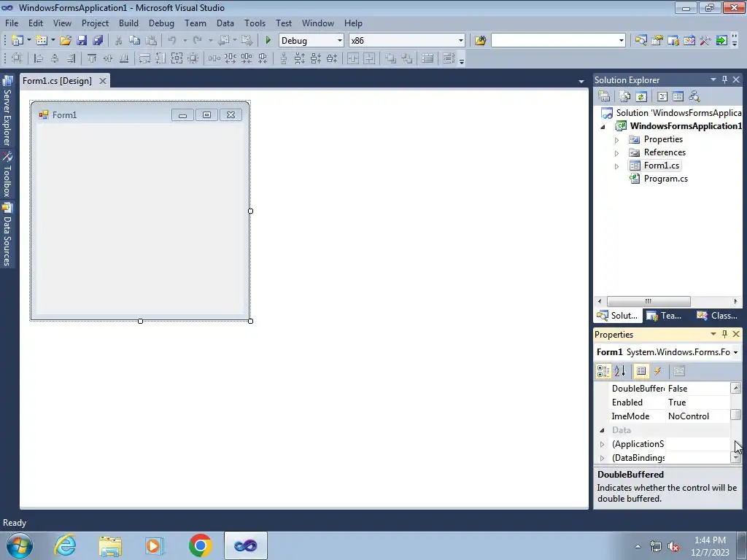Screen dimensions: 747x560
Task: Click the Align Tops layout icon
Action: coord(92,58)
